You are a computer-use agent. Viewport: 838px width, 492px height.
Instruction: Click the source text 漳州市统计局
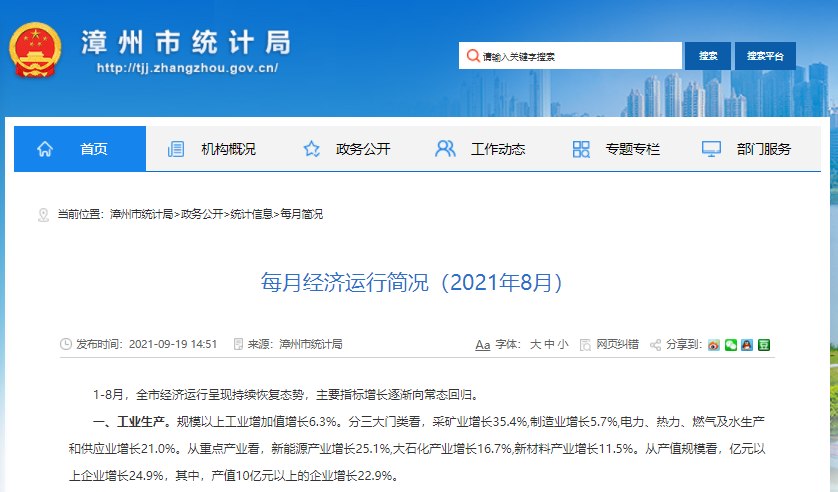(x=311, y=344)
